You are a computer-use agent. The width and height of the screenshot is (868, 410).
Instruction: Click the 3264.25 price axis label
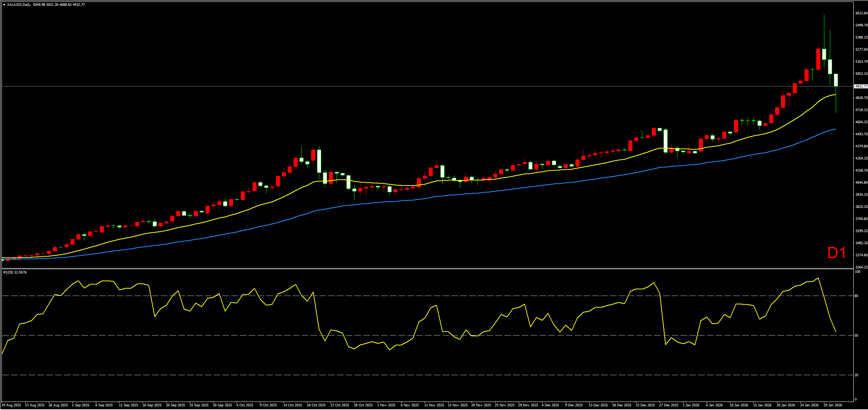click(861, 267)
